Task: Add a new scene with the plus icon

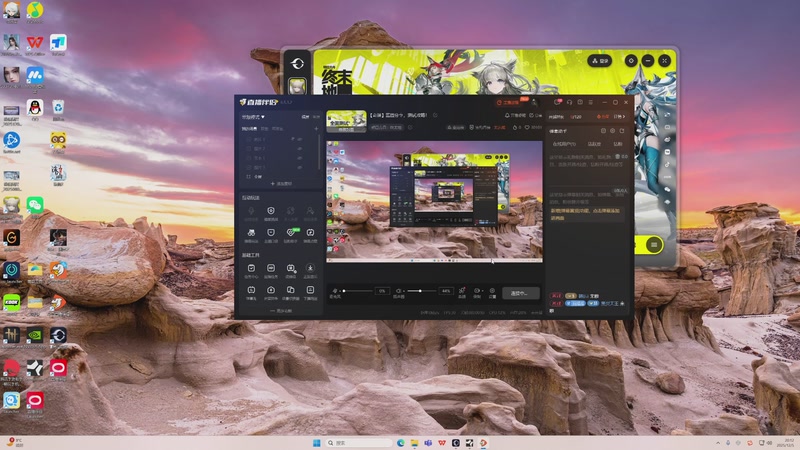Action: pos(316,129)
